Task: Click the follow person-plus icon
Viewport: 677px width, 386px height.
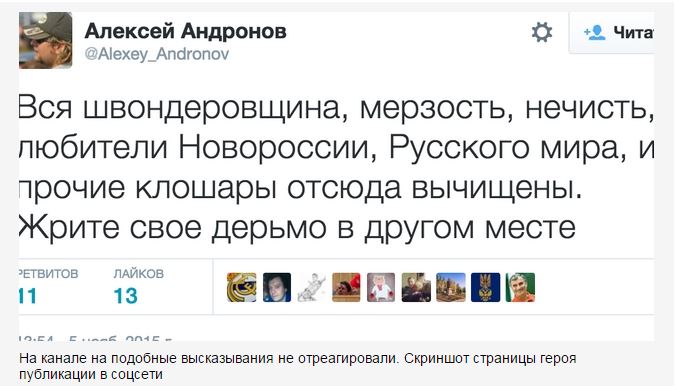Action: pyautogui.click(x=594, y=32)
